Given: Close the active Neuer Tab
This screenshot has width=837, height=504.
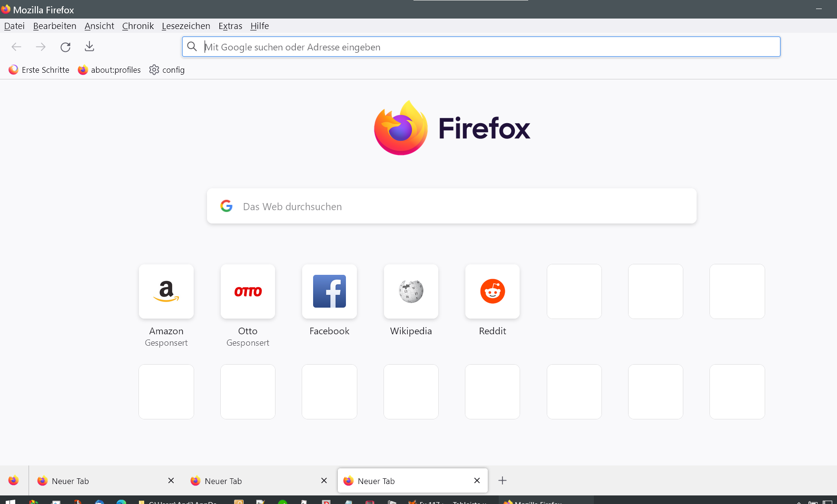Looking at the screenshot, I should 477,481.
